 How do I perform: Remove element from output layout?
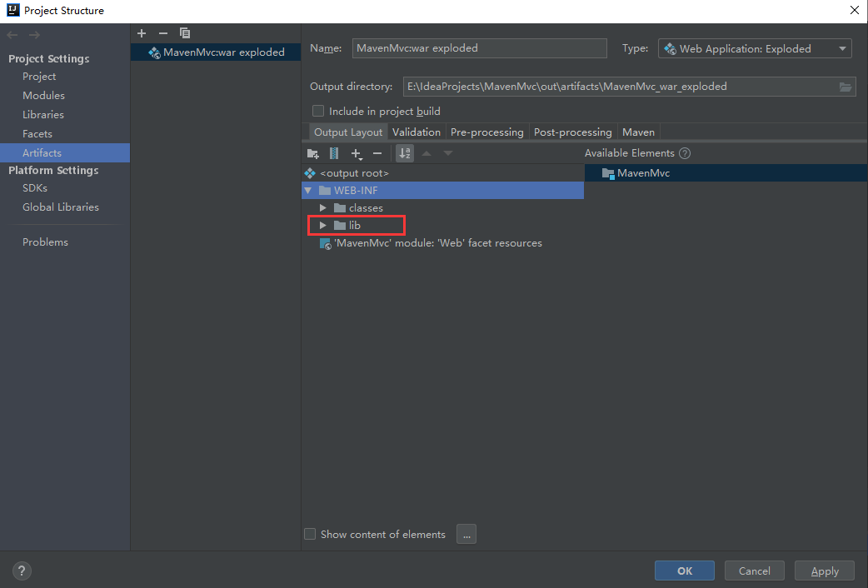click(x=377, y=153)
